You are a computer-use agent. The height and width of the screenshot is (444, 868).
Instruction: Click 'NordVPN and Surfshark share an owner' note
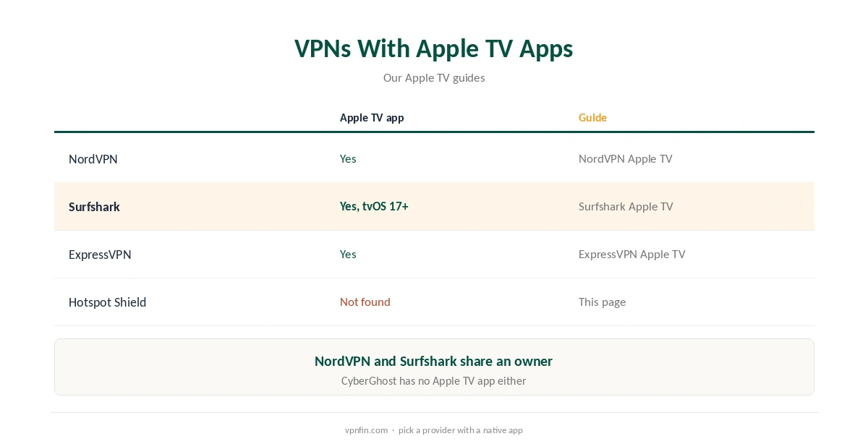pos(434,362)
